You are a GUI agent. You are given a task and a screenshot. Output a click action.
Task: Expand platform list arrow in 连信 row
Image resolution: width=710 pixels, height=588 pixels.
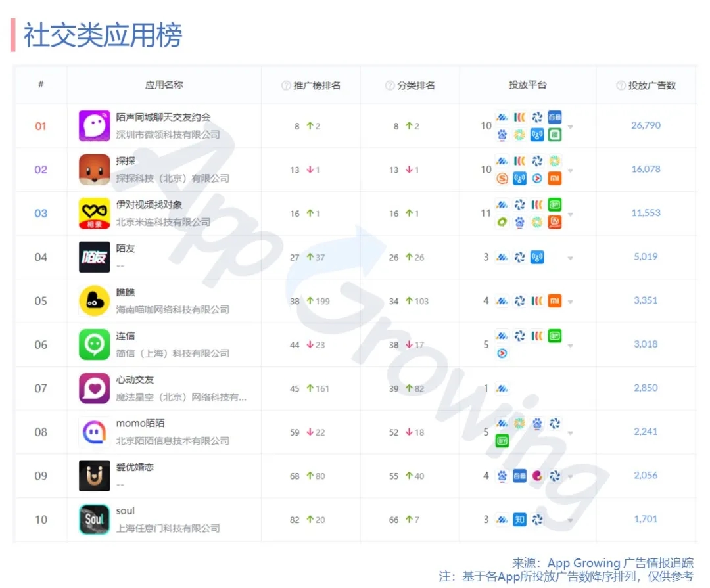(571, 346)
